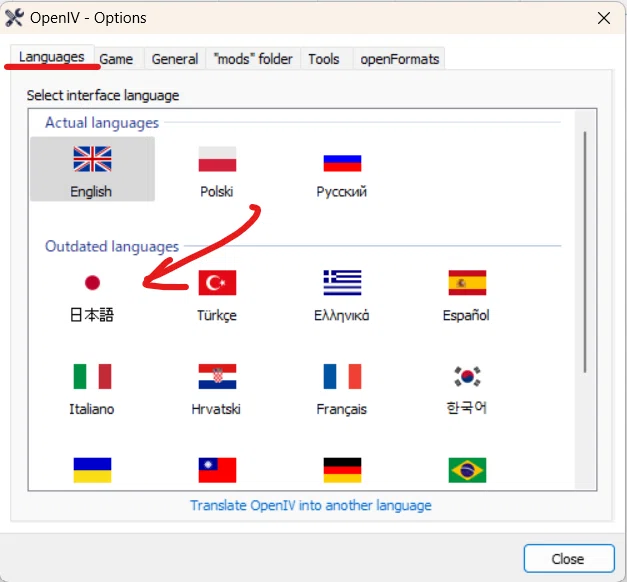Click the Türkçe label text
The width and height of the screenshot is (627, 582).
(217, 316)
